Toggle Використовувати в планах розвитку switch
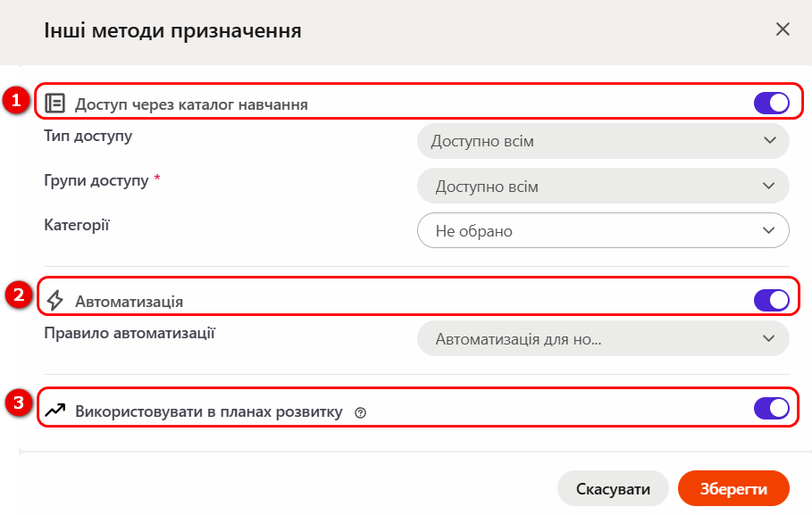Screen dimensions: 812x515 pyautogui.click(x=771, y=409)
